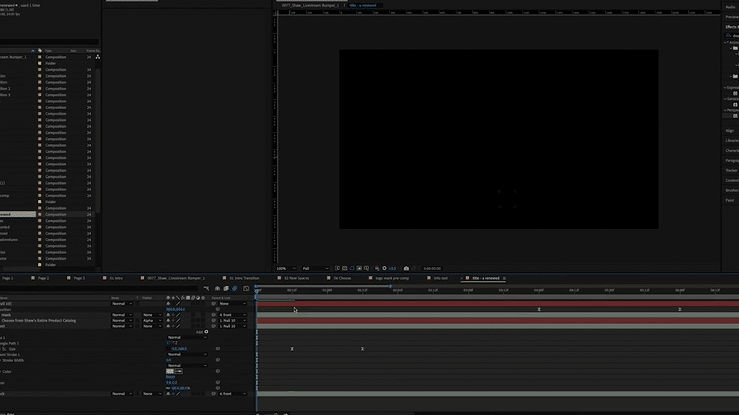Click the Stroke Width property pick whip
739x415 pixels.
coord(218,360)
